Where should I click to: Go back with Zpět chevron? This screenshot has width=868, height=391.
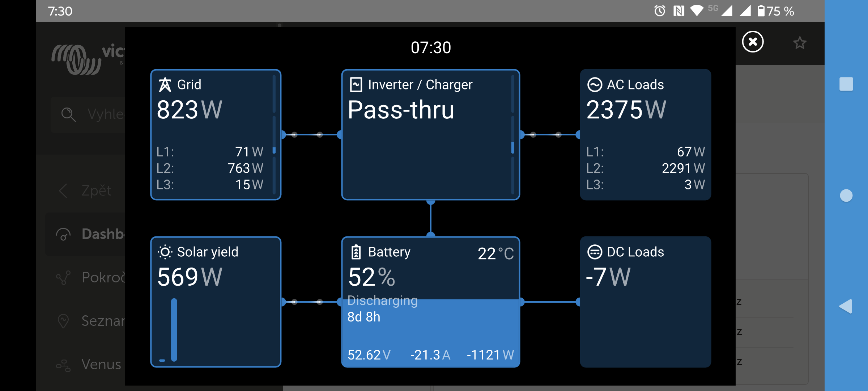[64, 191]
